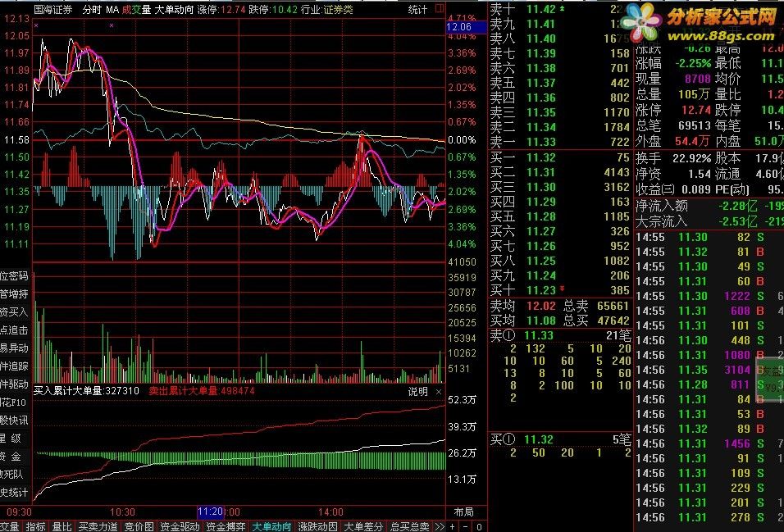The width and height of the screenshot is (784, 532).
Task: Click the 分时 label in chart header
Action: (x=92, y=10)
